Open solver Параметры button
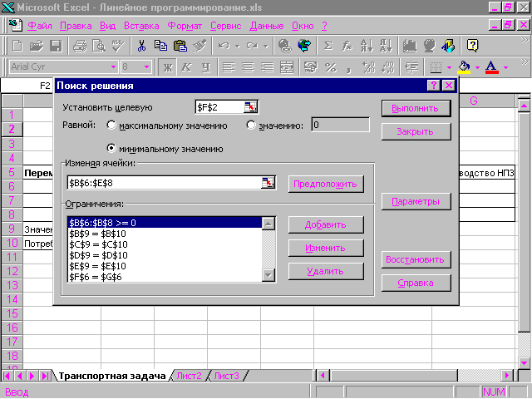This screenshot has height=399, width=532. [416, 201]
